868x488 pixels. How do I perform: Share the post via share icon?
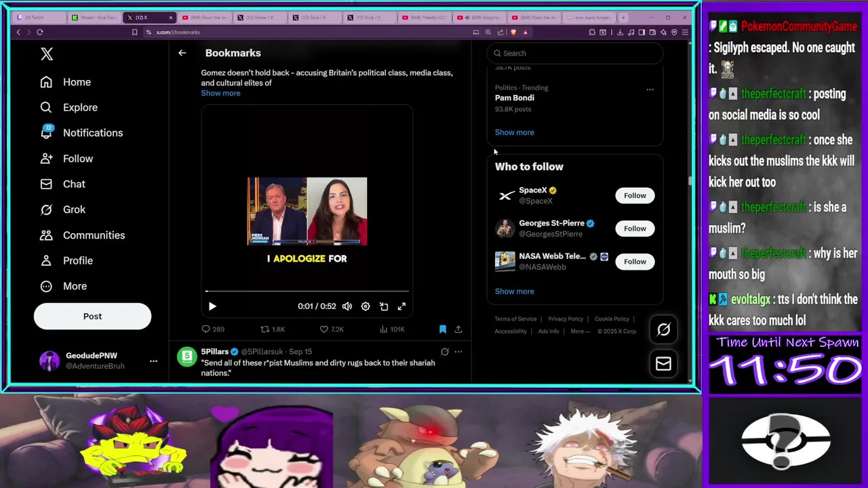(x=458, y=329)
